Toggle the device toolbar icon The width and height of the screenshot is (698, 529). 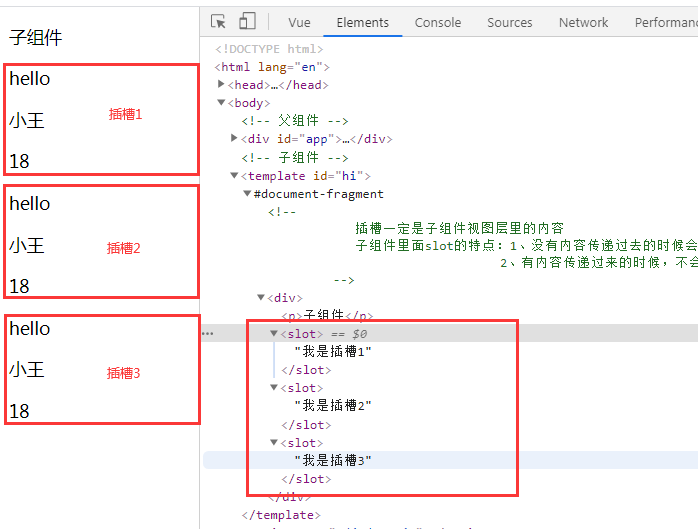click(x=247, y=22)
